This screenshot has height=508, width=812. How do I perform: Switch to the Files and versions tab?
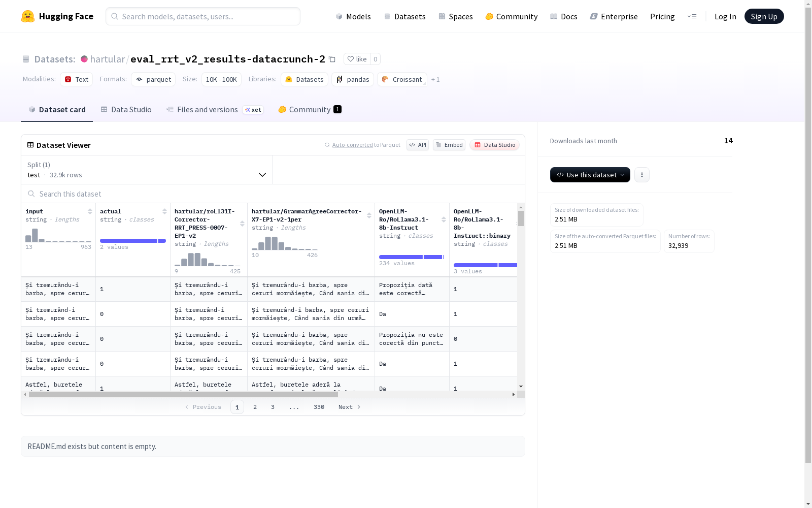click(x=207, y=110)
